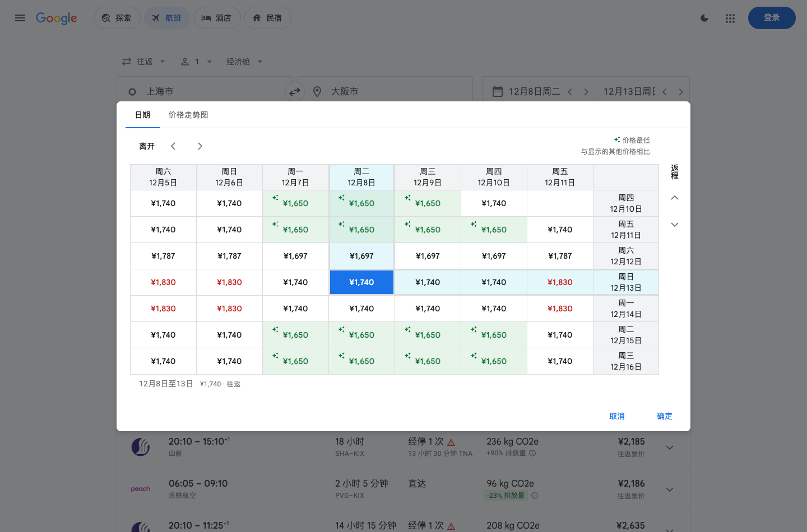
Task: Expand the 乐桃航空 06:05 flight details
Action: (x=670, y=489)
